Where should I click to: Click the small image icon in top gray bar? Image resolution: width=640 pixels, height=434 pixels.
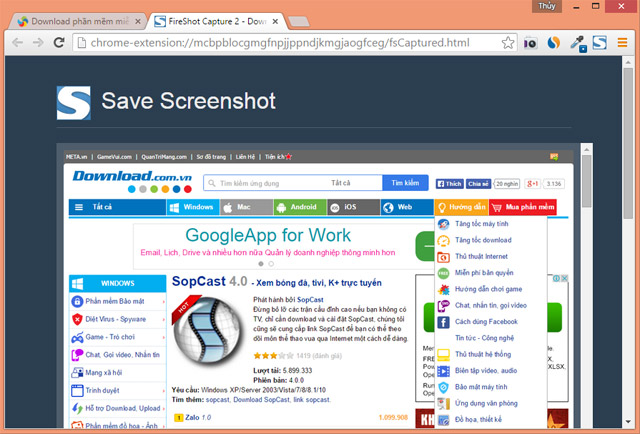pyautogui.click(x=554, y=157)
